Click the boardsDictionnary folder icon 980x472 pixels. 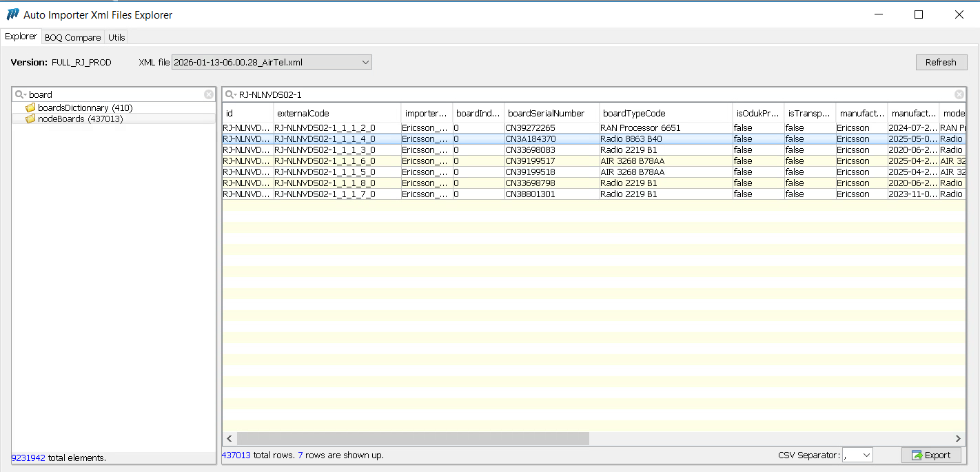click(x=30, y=108)
